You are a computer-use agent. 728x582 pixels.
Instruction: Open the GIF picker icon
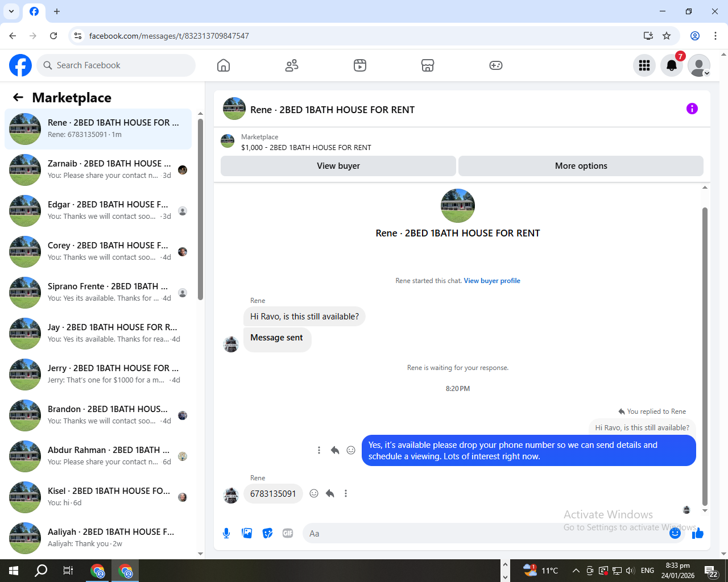pos(288,533)
